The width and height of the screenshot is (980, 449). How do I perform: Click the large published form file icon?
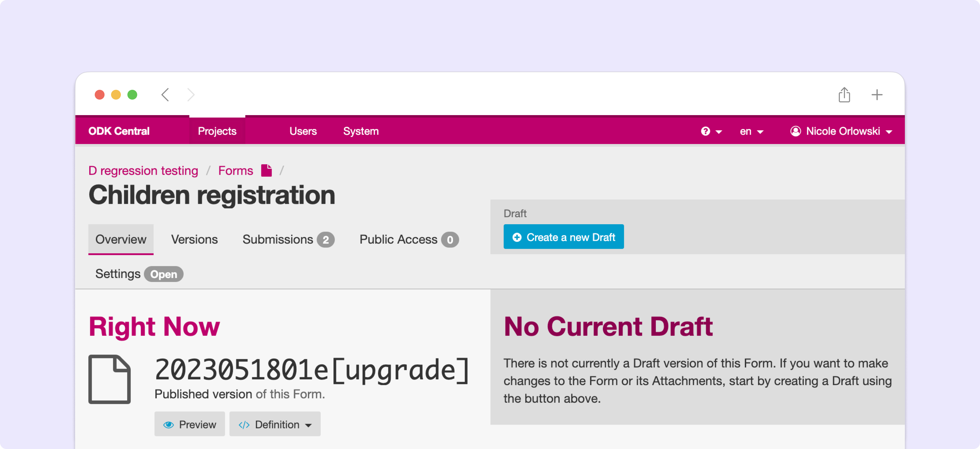click(109, 379)
